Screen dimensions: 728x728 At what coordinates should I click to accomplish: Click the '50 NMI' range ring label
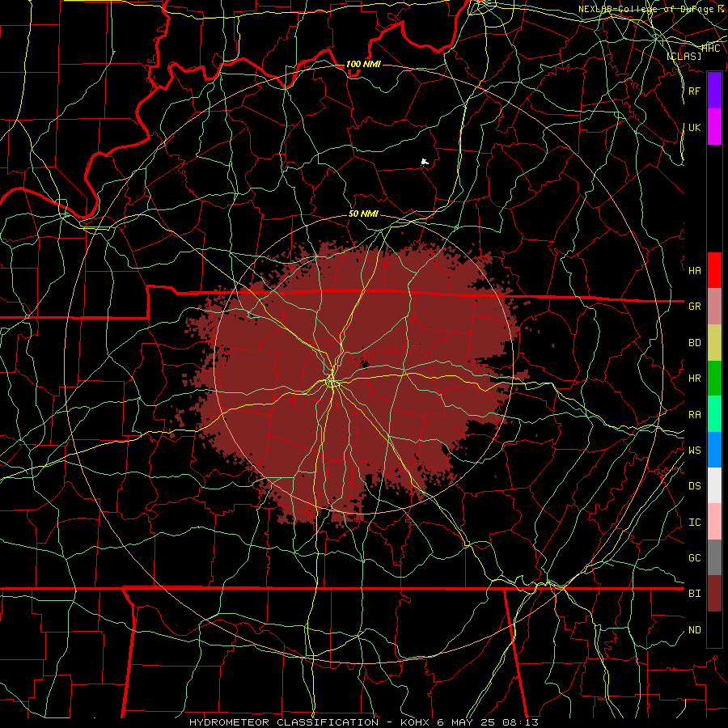(363, 214)
